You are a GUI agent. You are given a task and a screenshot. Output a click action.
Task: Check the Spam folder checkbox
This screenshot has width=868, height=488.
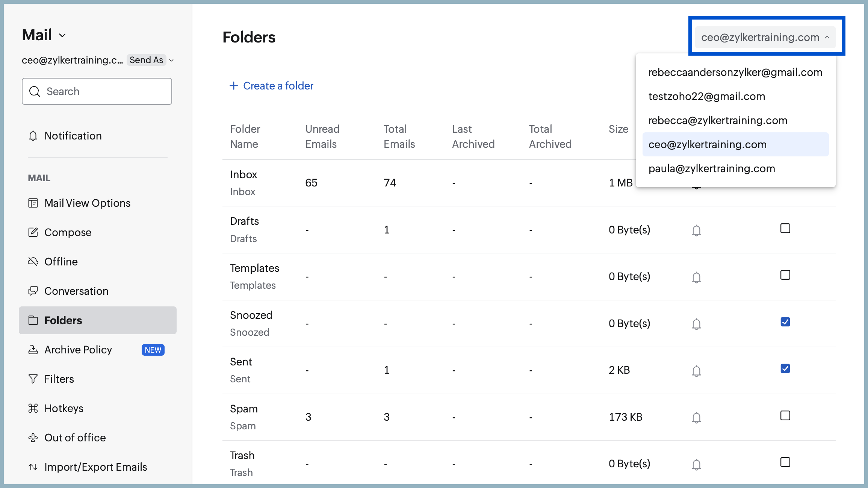tap(785, 415)
